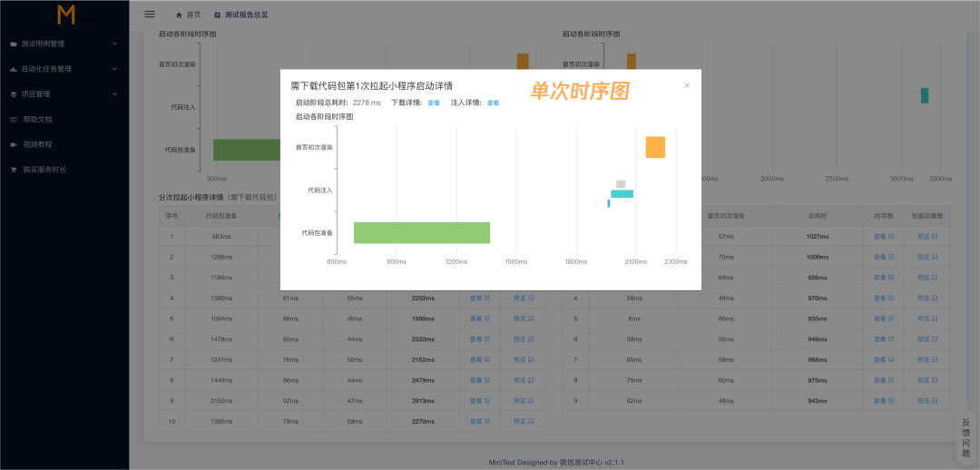This screenshot has width=980, height=470.
Task: Click the 3913ms total time cell
Action: click(423, 401)
